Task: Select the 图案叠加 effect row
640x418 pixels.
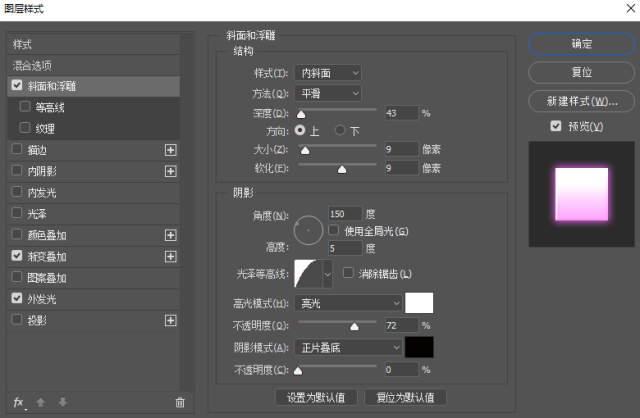Action: click(x=93, y=278)
